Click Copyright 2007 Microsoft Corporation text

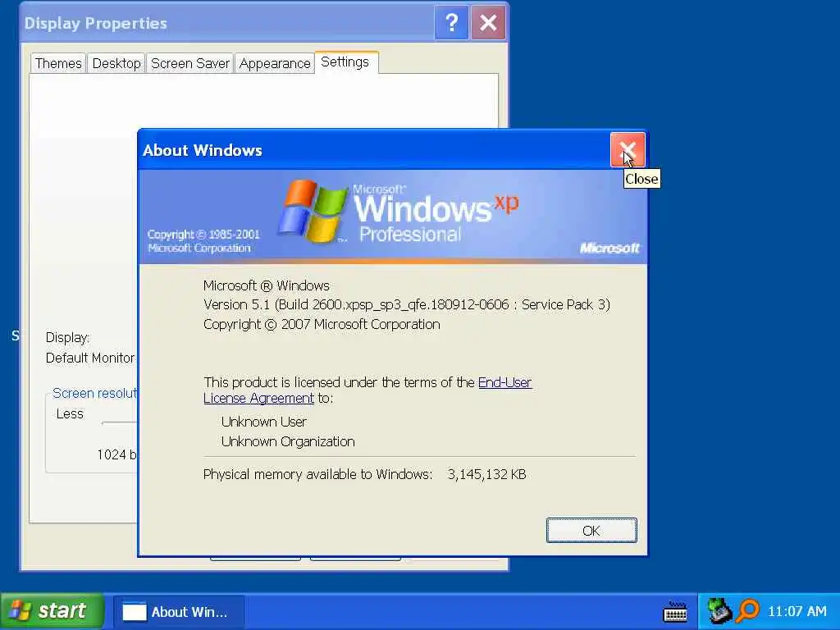pos(322,324)
